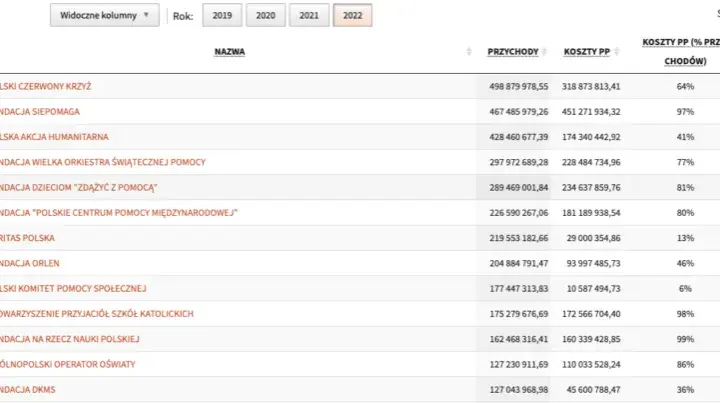This screenshot has height=403, width=720.
Task: Open Polska Akcja Humanitarna link
Action: (x=54, y=137)
